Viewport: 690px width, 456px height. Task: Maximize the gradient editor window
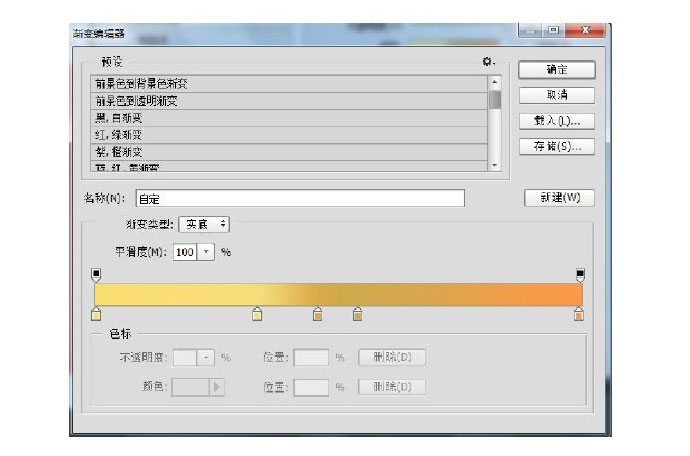pyautogui.click(x=554, y=30)
